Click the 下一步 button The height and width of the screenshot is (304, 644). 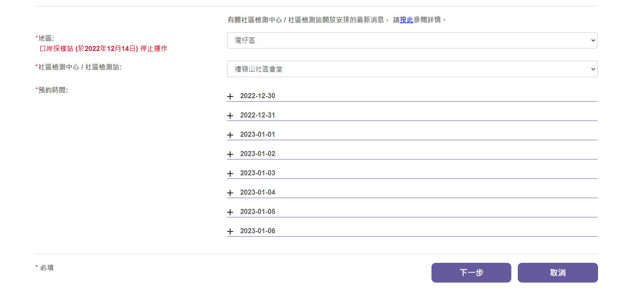click(471, 273)
